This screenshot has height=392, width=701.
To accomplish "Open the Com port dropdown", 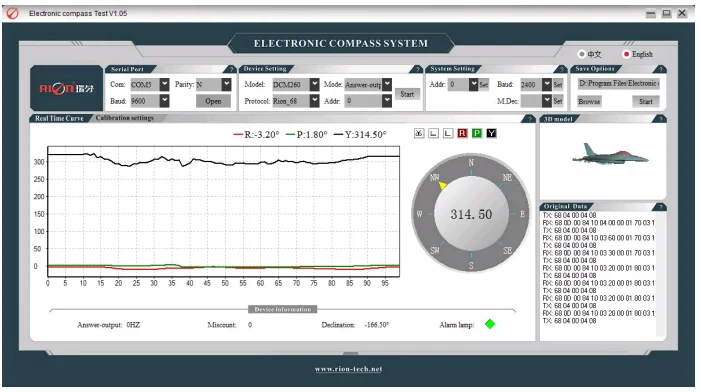I will coord(165,84).
